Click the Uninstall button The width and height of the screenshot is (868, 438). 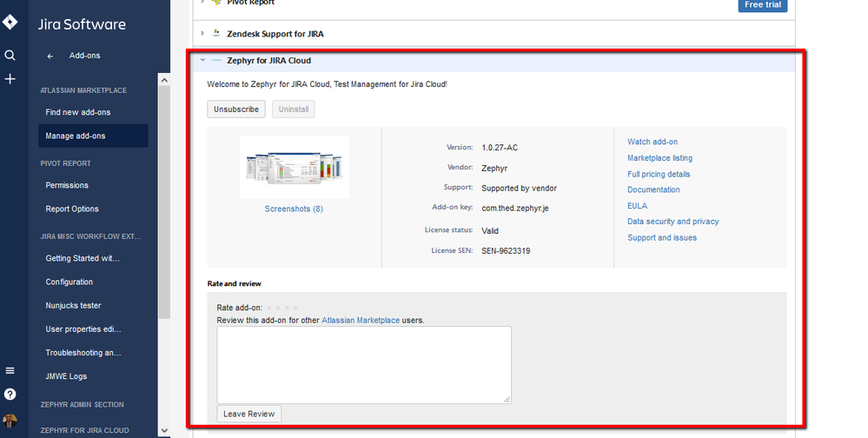(x=294, y=109)
